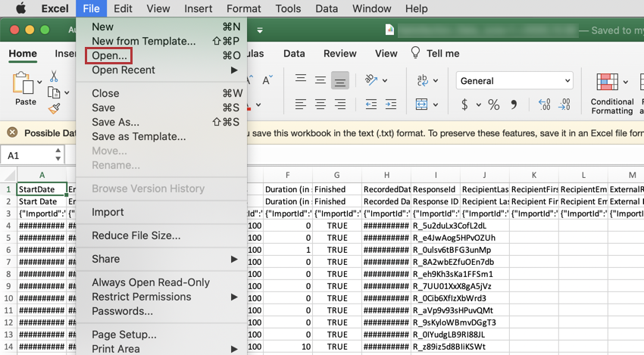Click the Tell me search box
The width and height of the screenshot is (644, 355).
[442, 53]
